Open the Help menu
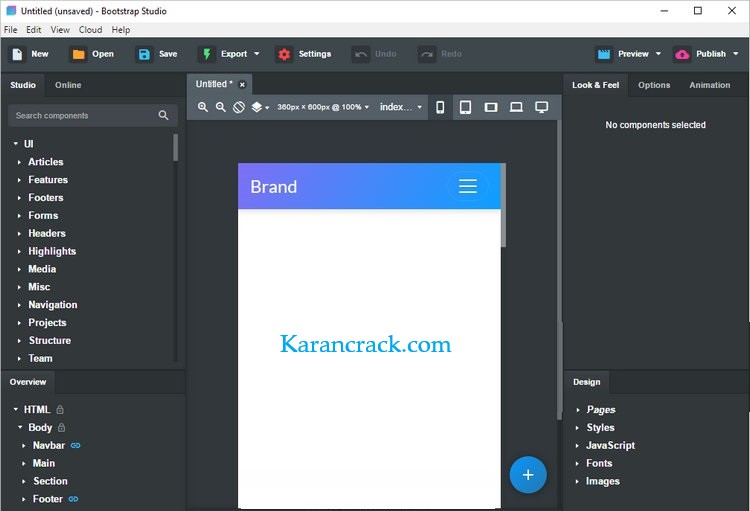 tap(121, 30)
